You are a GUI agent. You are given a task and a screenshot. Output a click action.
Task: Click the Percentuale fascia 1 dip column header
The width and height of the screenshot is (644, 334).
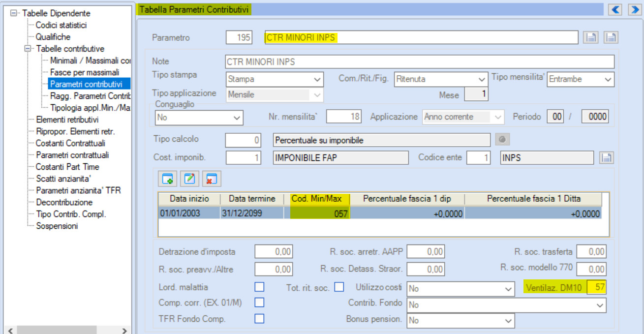pyautogui.click(x=407, y=199)
